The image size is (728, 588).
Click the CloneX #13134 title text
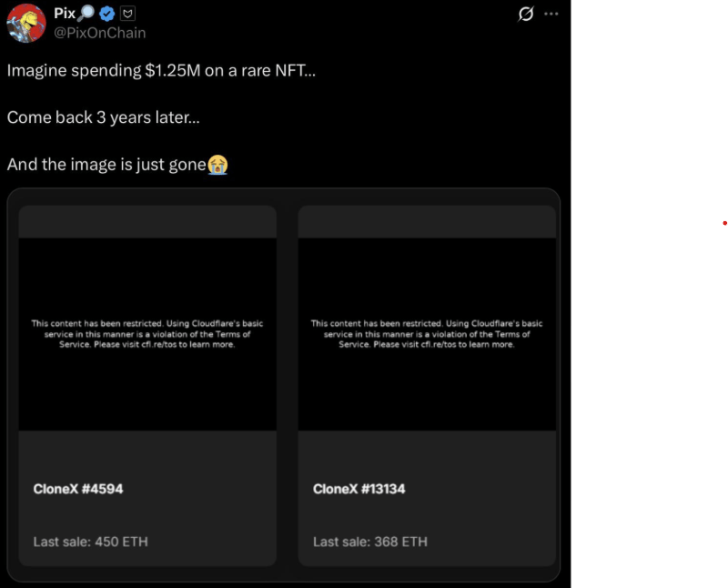pyautogui.click(x=359, y=489)
